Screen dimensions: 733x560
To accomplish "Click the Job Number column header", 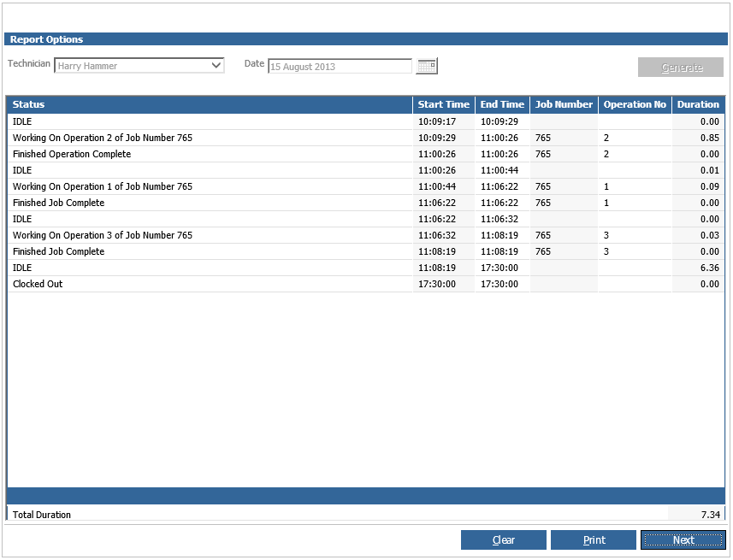I will coord(564,104).
